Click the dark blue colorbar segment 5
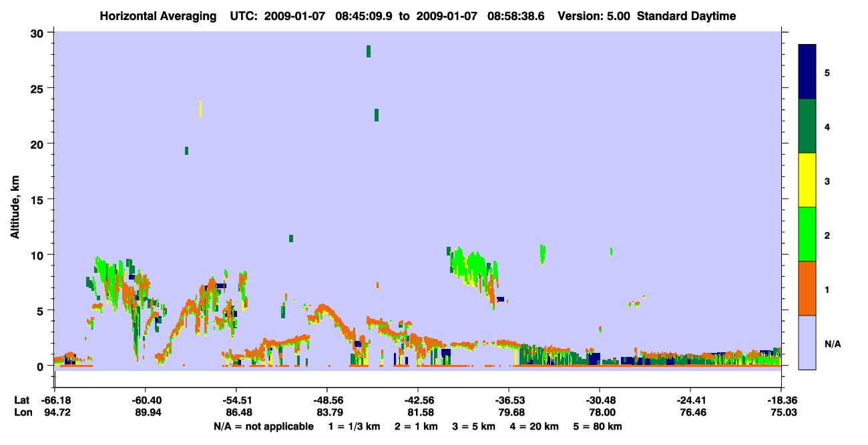The width and height of the screenshot is (868, 445). click(x=807, y=72)
